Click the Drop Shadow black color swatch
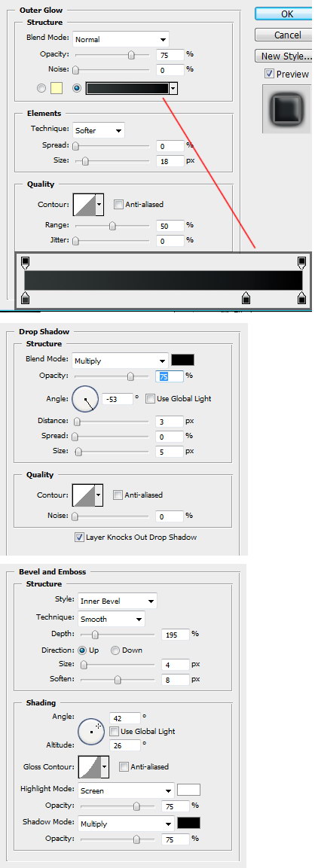 pos(182,360)
